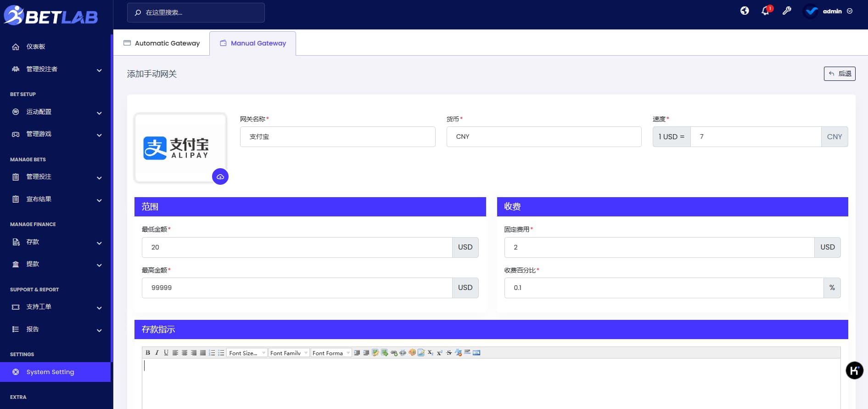The image size is (868, 409).
Task: Click the cloud upload image button
Action: point(220,176)
